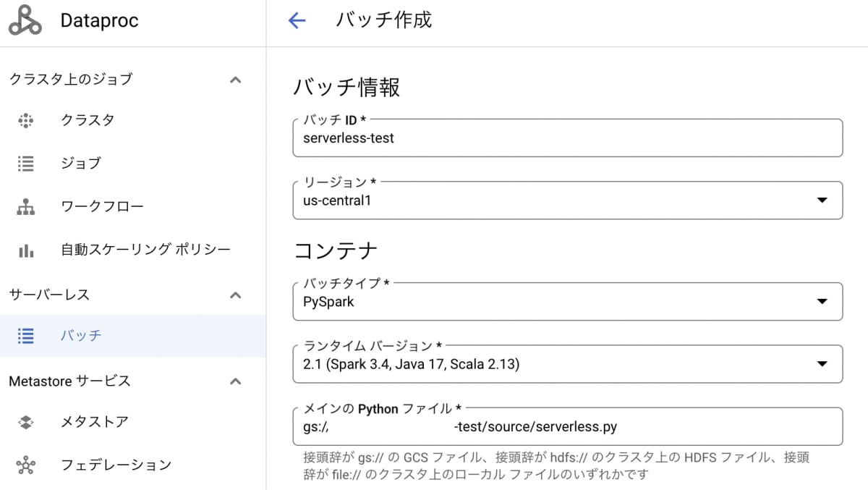Click the バッチ情報 section heading

(x=346, y=88)
